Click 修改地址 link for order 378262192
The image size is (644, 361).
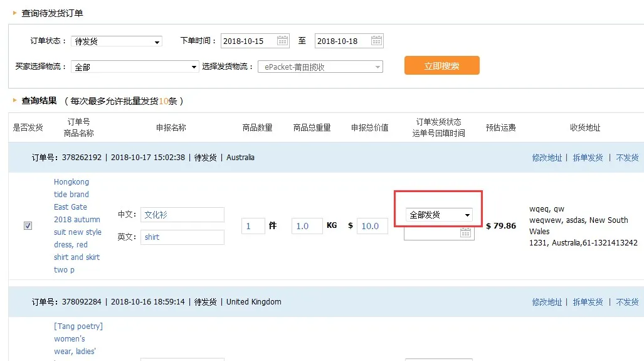point(547,158)
